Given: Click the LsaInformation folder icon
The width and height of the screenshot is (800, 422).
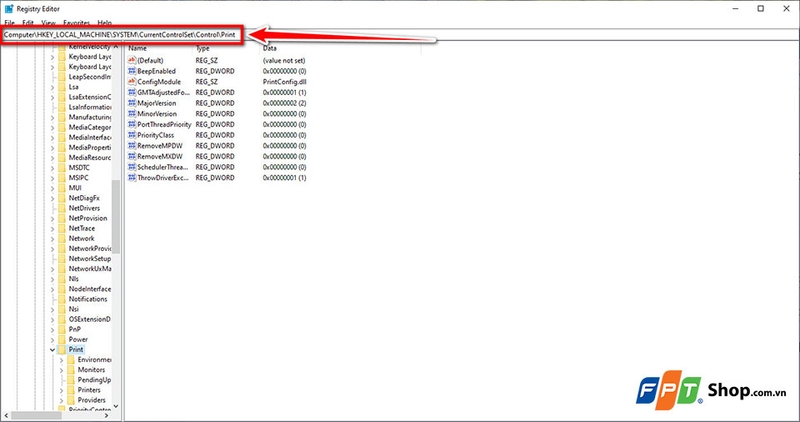Looking at the screenshot, I should pos(62,107).
